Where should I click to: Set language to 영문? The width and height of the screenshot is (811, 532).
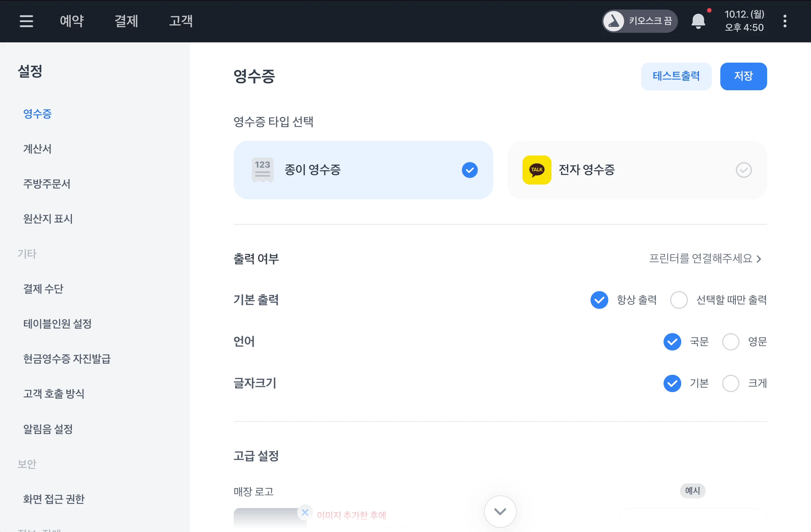tap(731, 342)
